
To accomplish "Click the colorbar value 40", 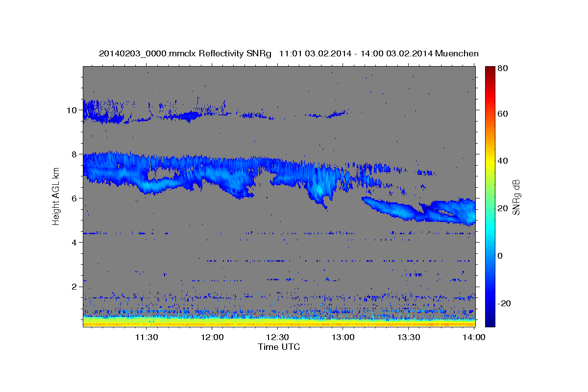I will 504,161.
